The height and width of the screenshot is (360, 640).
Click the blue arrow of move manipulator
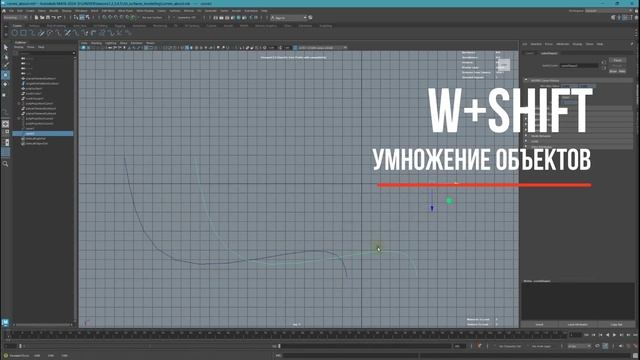point(432,209)
